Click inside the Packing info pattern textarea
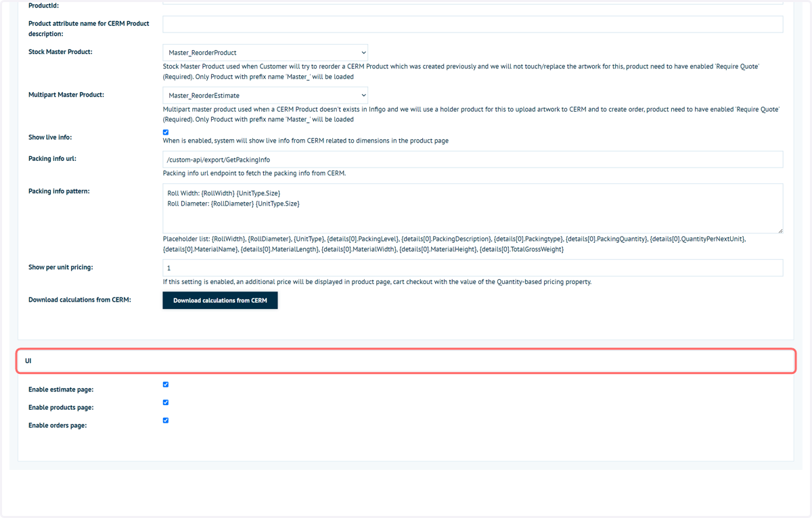 tap(473, 208)
